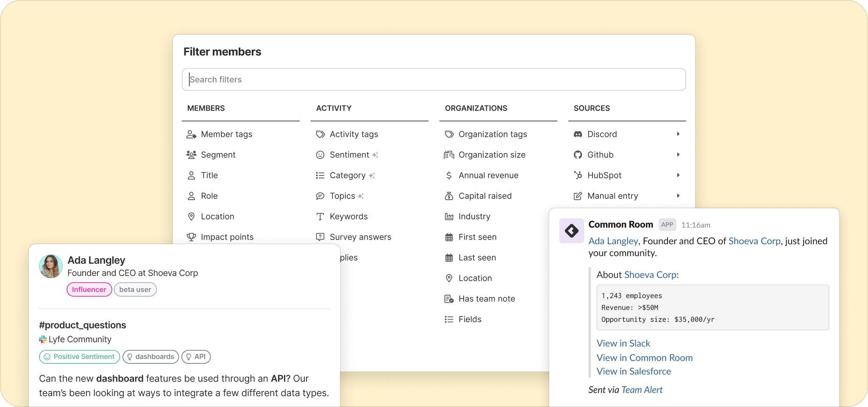868x407 pixels.
Task: Choose the Annual revenue filter
Action: pyautogui.click(x=488, y=176)
